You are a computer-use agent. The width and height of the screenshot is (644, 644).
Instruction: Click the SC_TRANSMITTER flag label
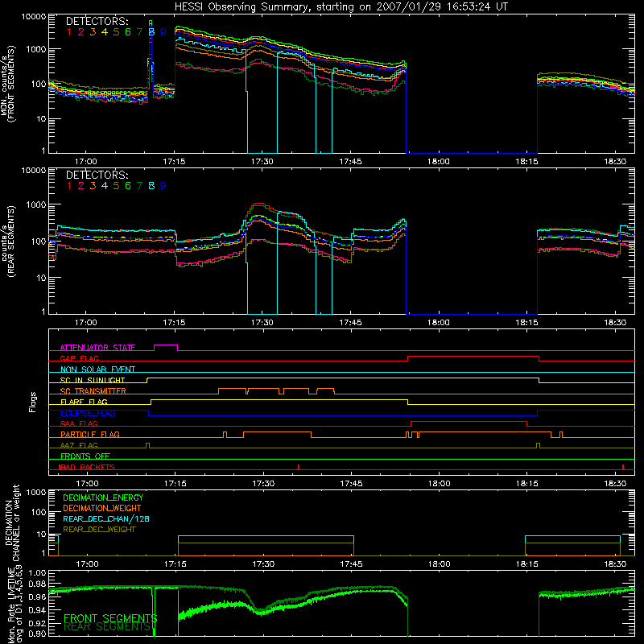coord(93,391)
